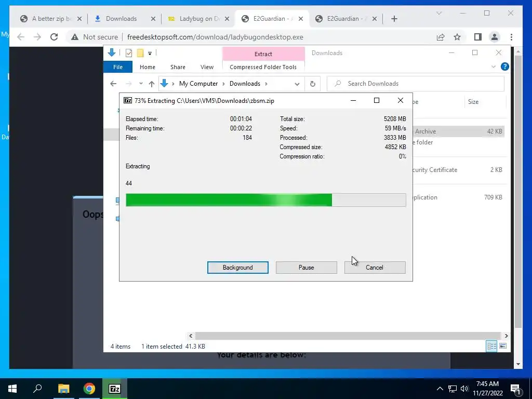Send 7-Zip extraction to Background
Image resolution: width=532 pixels, height=399 pixels.
(237, 268)
